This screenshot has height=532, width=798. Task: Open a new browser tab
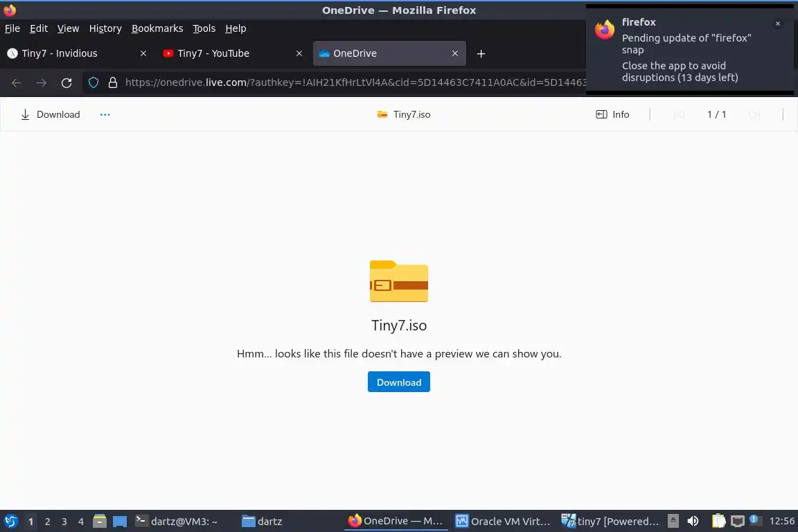[x=481, y=53]
